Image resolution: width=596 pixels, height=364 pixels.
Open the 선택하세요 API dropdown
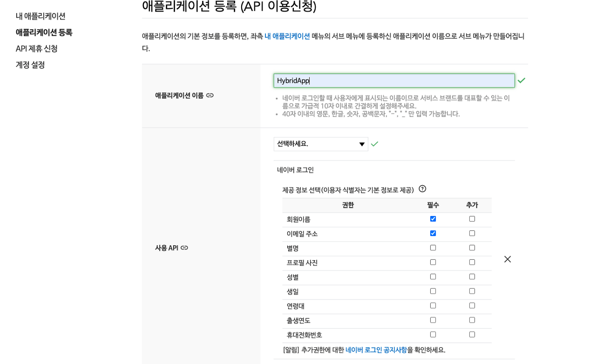pos(321,144)
